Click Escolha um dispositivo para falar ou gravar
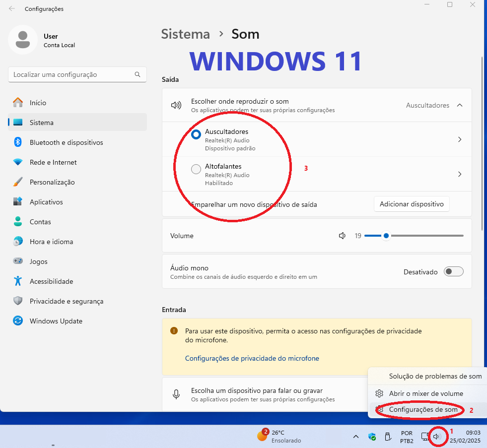 [257, 390]
